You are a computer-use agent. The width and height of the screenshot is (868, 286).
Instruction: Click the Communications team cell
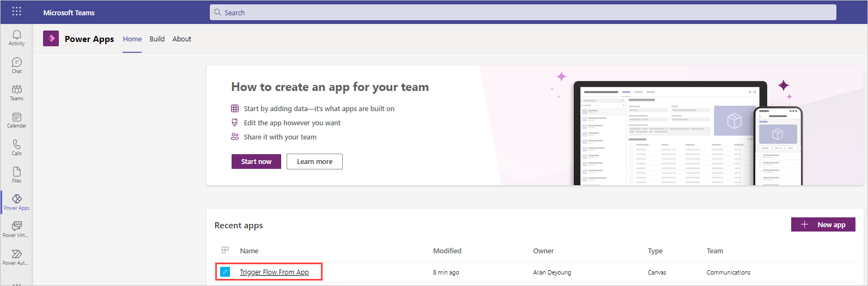pos(729,272)
